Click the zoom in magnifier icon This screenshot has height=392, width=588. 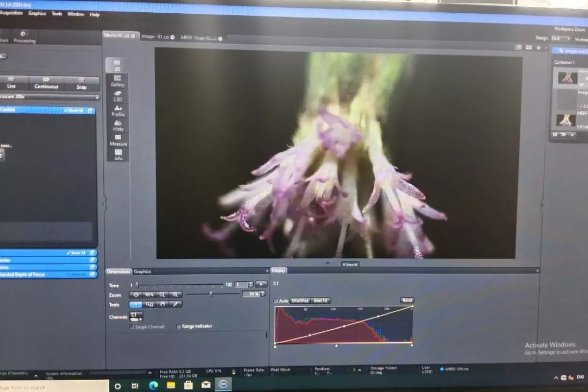[175, 295]
